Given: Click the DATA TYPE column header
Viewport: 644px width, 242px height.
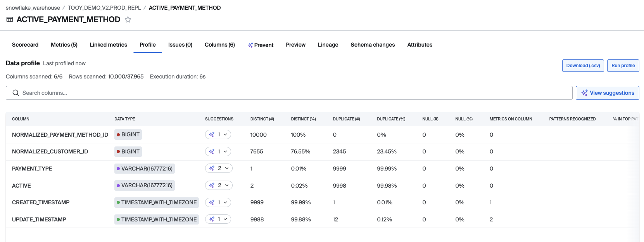Looking at the screenshot, I should click(x=125, y=119).
